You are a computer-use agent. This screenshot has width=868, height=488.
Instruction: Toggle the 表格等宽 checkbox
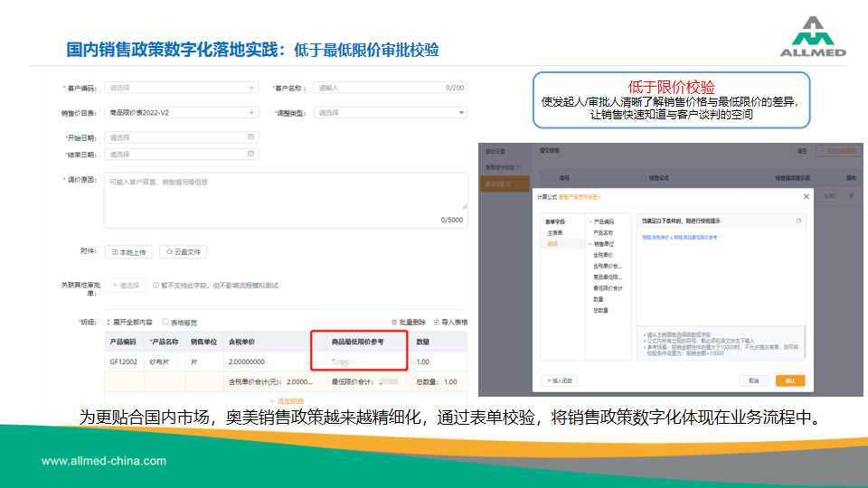pyautogui.click(x=165, y=322)
